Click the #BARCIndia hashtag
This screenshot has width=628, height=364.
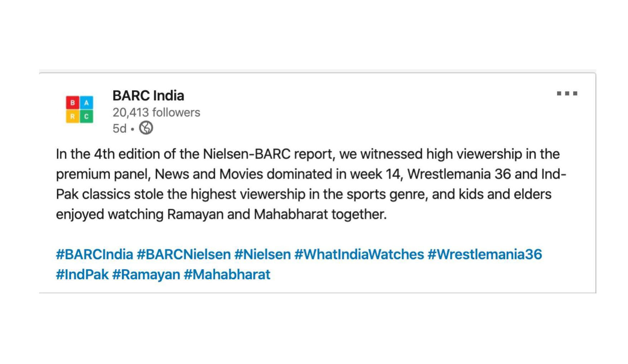point(95,254)
